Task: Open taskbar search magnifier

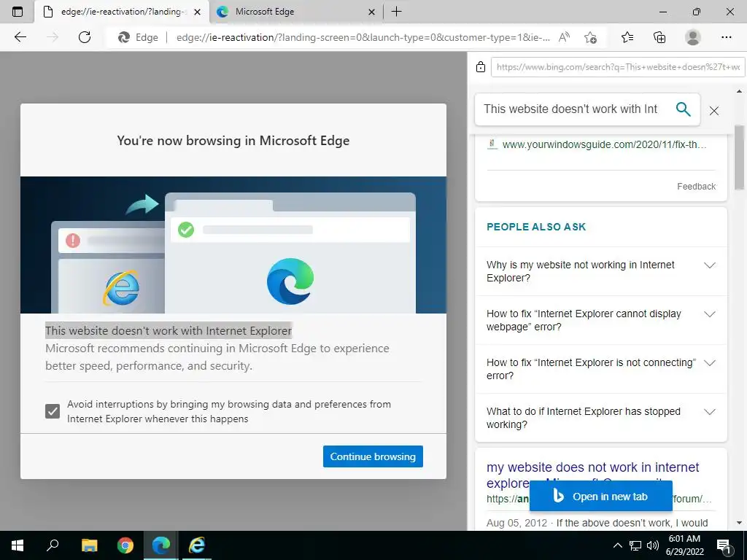Action: click(53, 545)
